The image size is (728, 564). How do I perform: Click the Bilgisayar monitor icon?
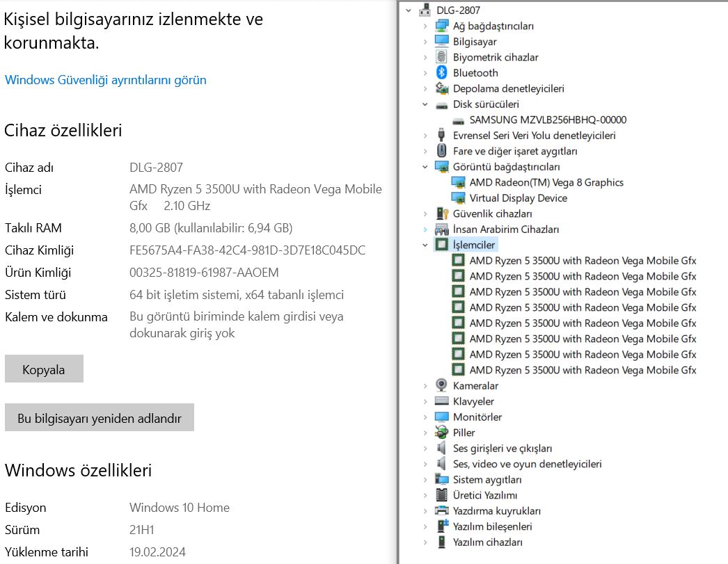(441, 41)
